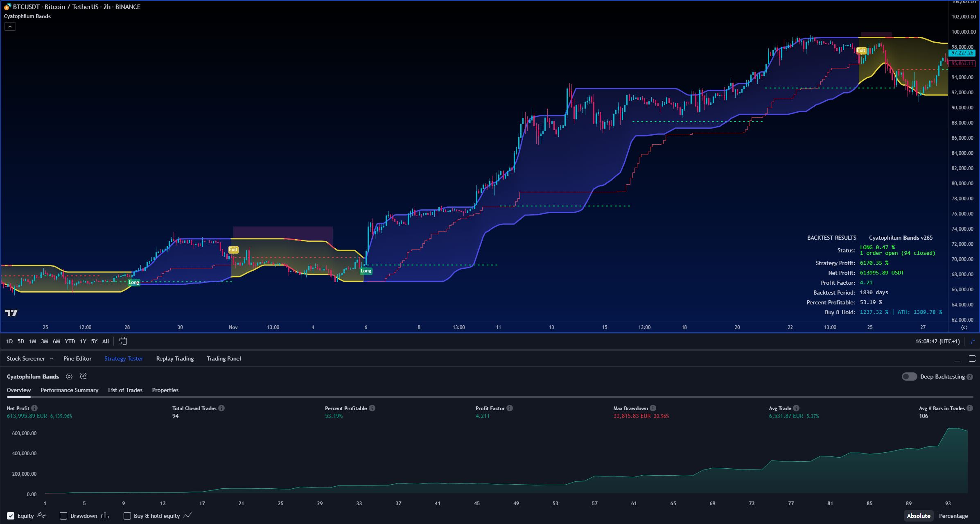Viewport: 980px width, 524px height.
Task: Open the timezone clock menu UTC+1
Action: 937,341
